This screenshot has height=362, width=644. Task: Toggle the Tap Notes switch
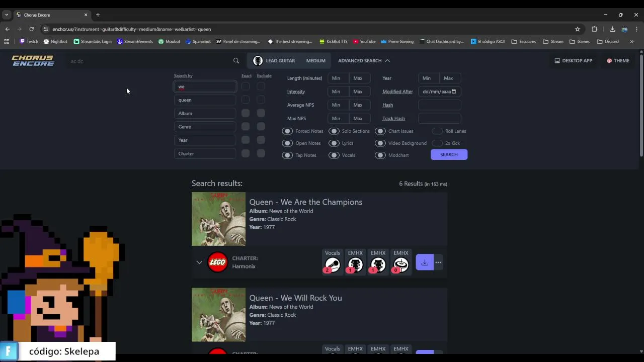coord(287,155)
